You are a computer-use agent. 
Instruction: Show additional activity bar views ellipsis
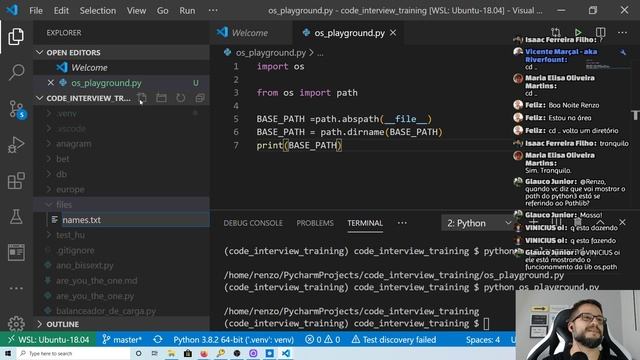(x=16, y=288)
